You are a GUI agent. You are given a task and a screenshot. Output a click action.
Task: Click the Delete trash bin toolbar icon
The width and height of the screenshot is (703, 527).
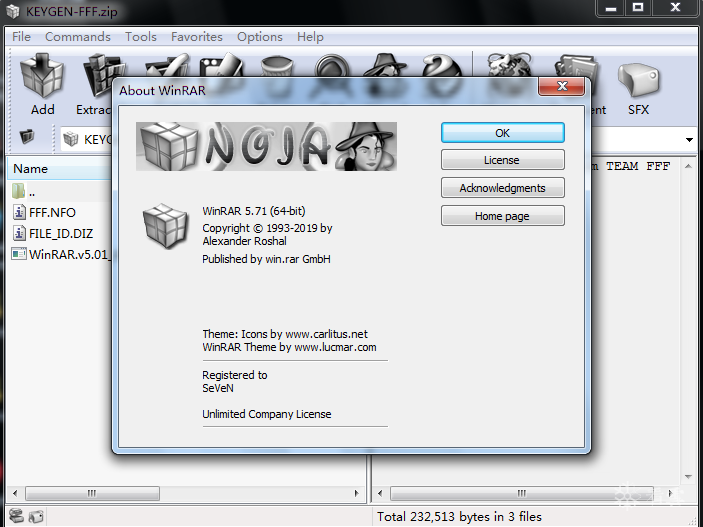(x=277, y=66)
